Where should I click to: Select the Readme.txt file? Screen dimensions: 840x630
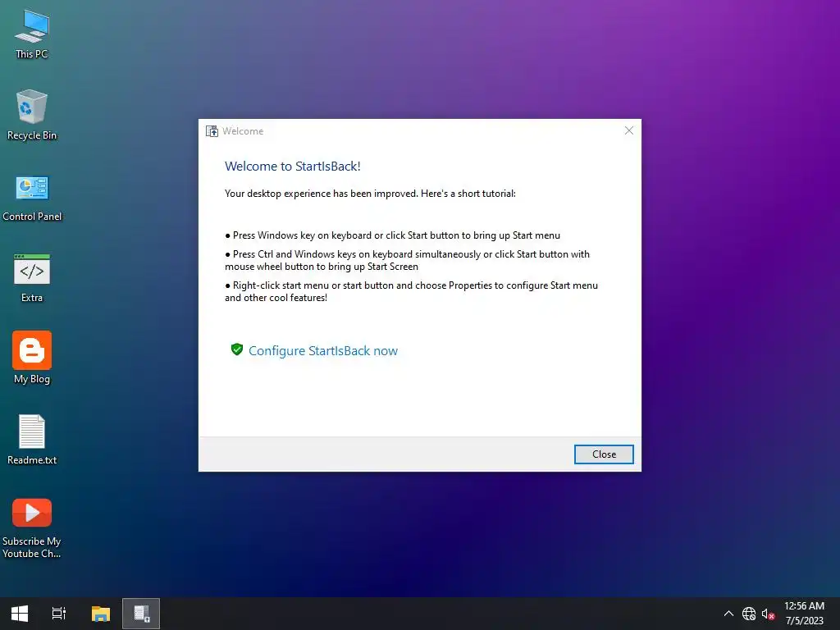(32, 440)
